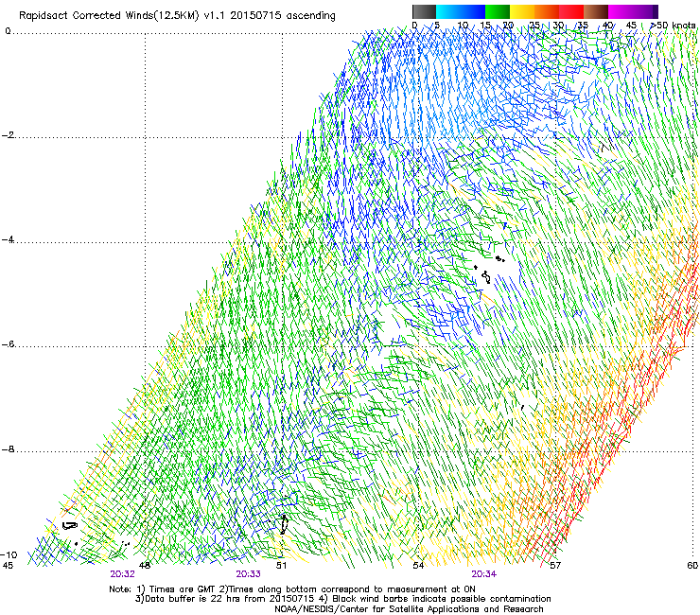Click the Rapidscat Corrected Winds title text
The image size is (700, 615).
click(x=177, y=16)
